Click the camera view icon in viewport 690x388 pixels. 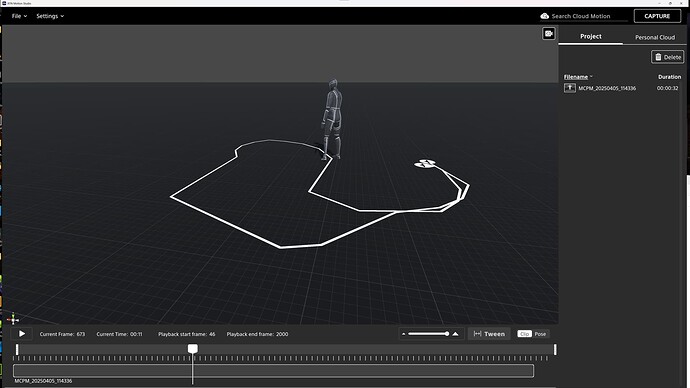coord(548,33)
